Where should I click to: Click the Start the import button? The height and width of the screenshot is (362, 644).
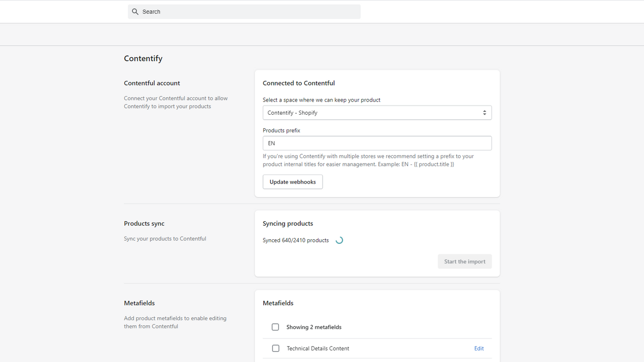click(x=464, y=261)
